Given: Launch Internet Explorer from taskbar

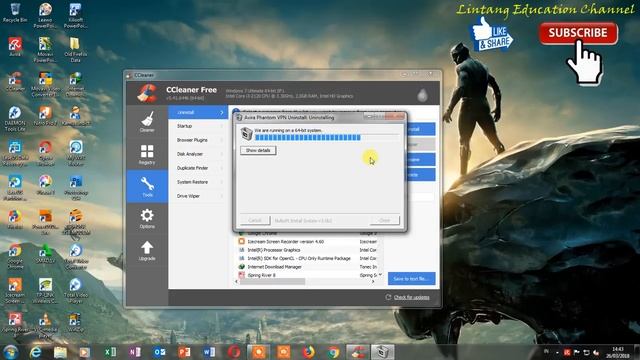Looking at the screenshot, I should pos(36,352).
